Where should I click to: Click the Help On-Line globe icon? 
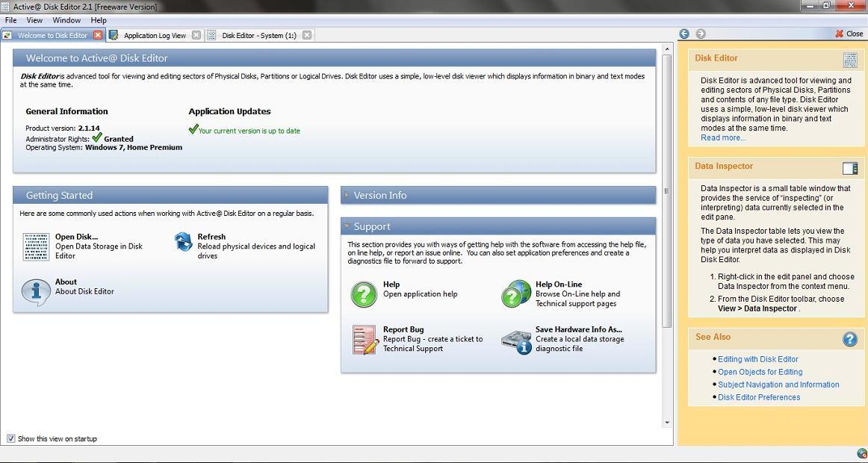516,293
